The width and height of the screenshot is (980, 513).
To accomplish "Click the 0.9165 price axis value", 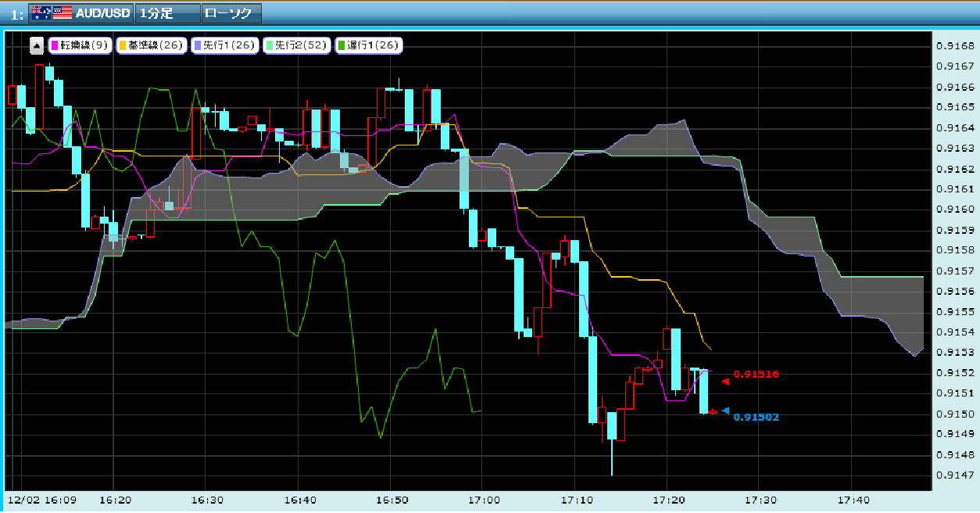I will click(x=955, y=107).
